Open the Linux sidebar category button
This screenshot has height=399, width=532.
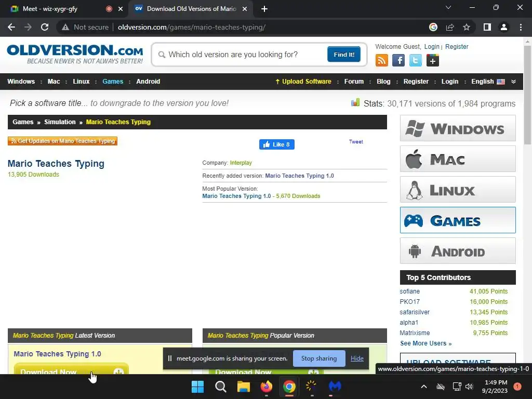(x=458, y=189)
